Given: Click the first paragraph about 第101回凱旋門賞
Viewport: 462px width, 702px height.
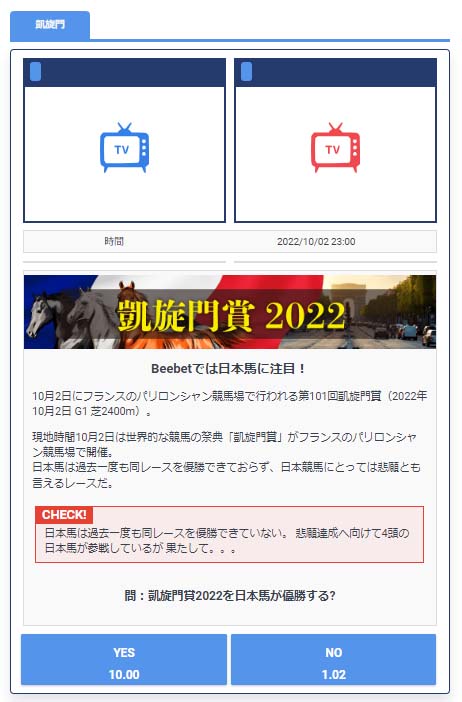Looking at the screenshot, I should pos(230,403).
